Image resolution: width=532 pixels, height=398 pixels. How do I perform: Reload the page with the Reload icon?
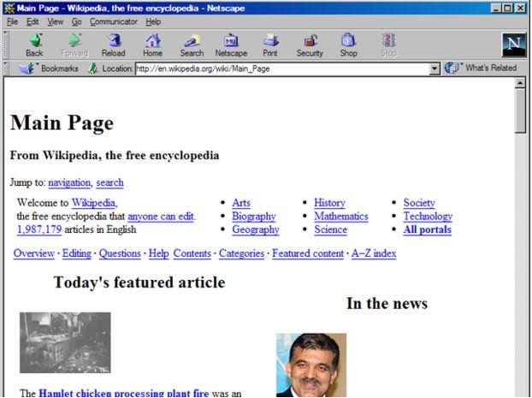pos(114,40)
